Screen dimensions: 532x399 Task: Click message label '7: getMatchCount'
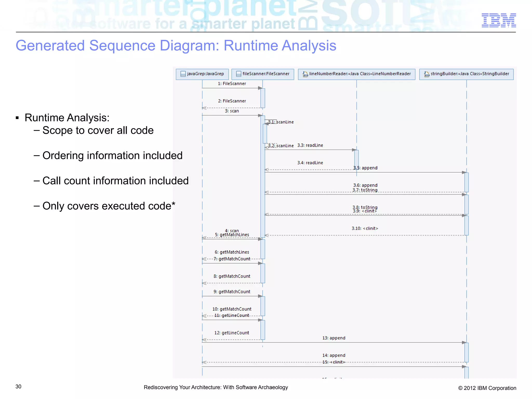click(x=232, y=259)
